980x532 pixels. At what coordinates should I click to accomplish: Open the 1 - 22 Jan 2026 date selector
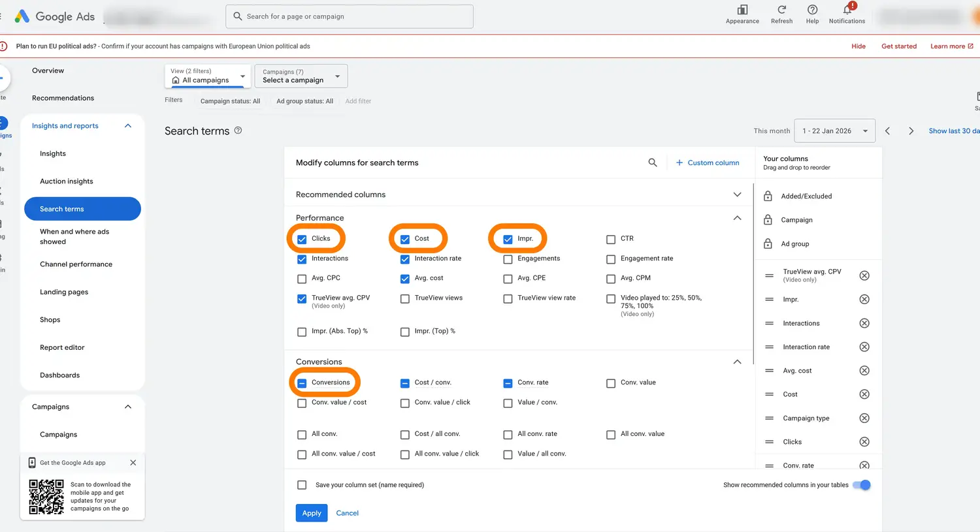(834, 131)
